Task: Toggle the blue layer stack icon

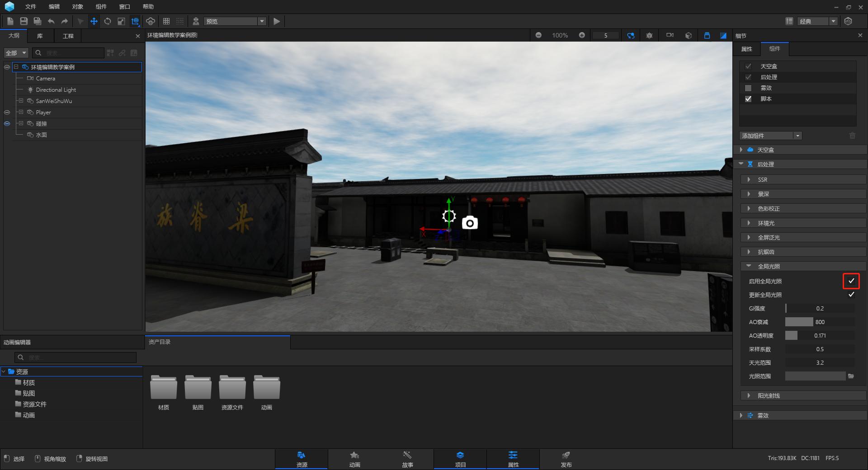Action: click(x=707, y=35)
